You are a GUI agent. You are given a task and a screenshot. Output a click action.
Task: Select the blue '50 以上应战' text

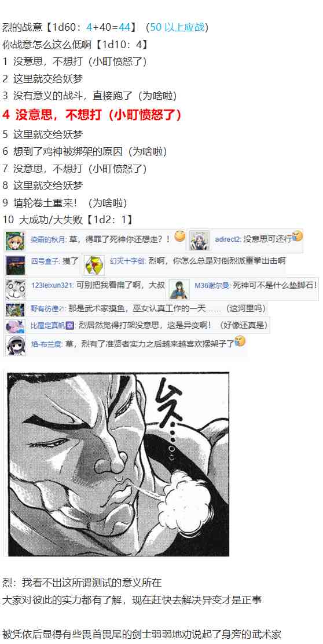click(177, 27)
